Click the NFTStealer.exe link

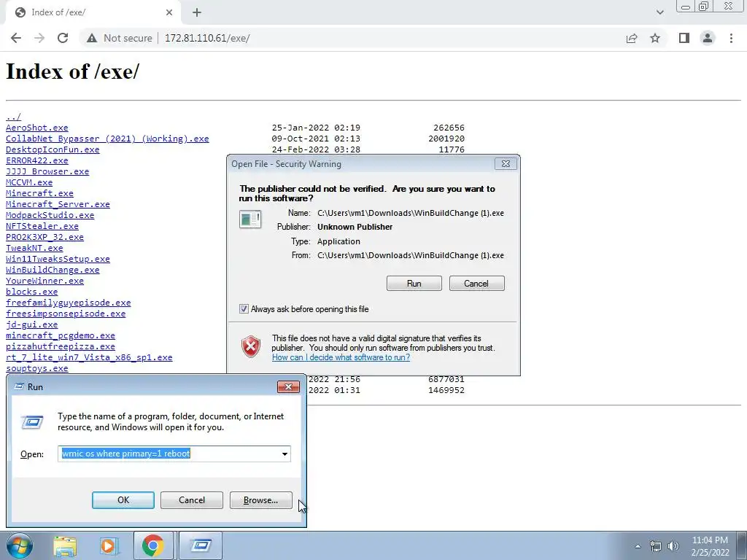(x=42, y=226)
